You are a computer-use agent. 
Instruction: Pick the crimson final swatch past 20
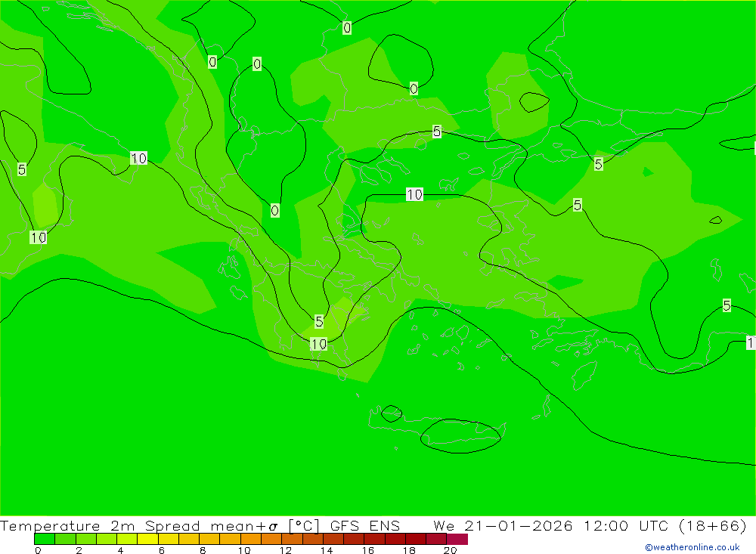pyautogui.click(x=457, y=539)
